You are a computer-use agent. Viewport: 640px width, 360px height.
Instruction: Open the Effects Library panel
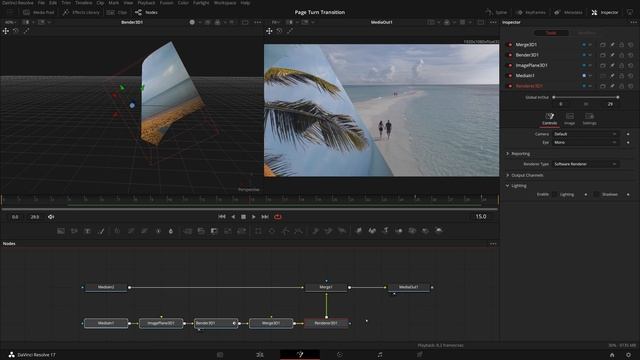point(81,12)
